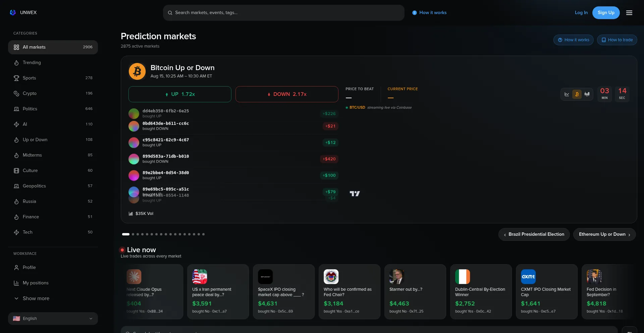This screenshot has height=333, width=644.
Task: Click the Dublin-Central Irish flag icon
Action: tap(463, 277)
